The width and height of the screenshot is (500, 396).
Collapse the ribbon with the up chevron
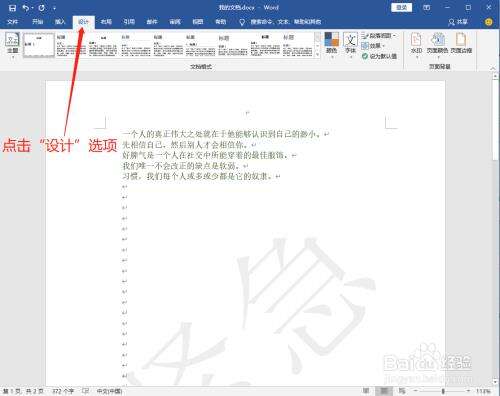tap(493, 68)
